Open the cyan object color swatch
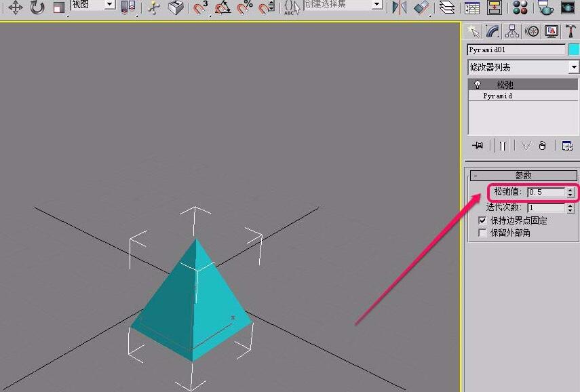The image size is (580, 392). point(574,50)
